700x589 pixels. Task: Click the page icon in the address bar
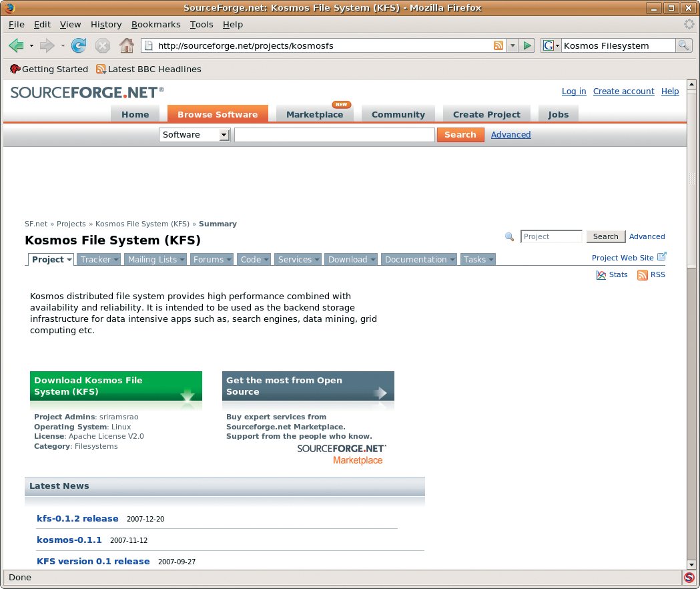point(149,45)
